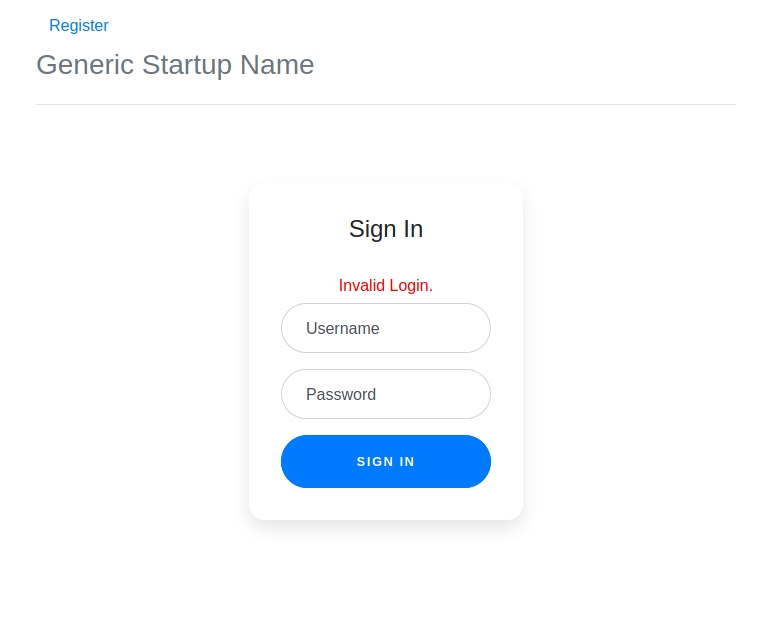The height and width of the screenshot is (625, 779).
Task: Click the Generic Startup Name title
Action: [175, 65]
